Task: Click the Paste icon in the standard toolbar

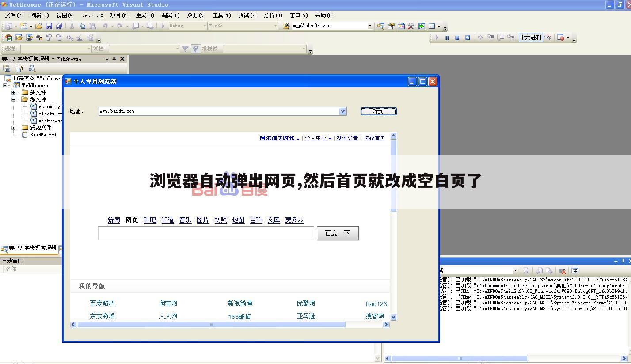Action: [x=92, y=26]
